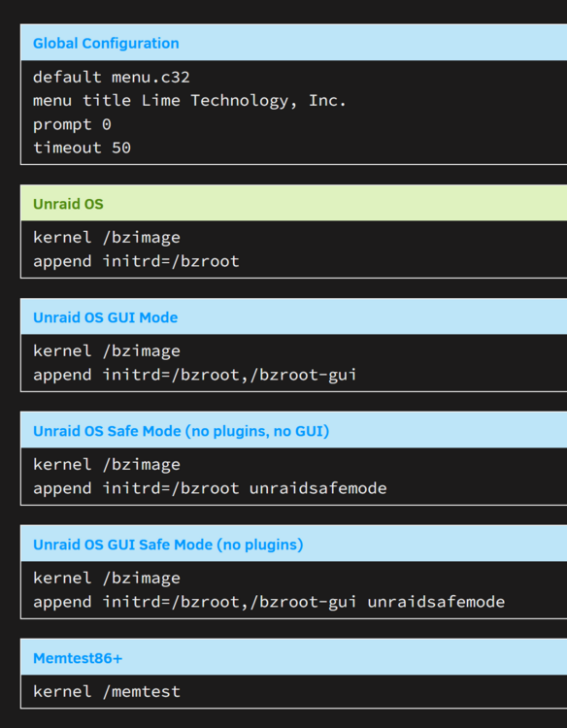The image size is (567, 728).
Task: Click the 'append initrd=/bzroot,/bzroot-gui' line in GUI Mode
Action: tap(195, 375)
